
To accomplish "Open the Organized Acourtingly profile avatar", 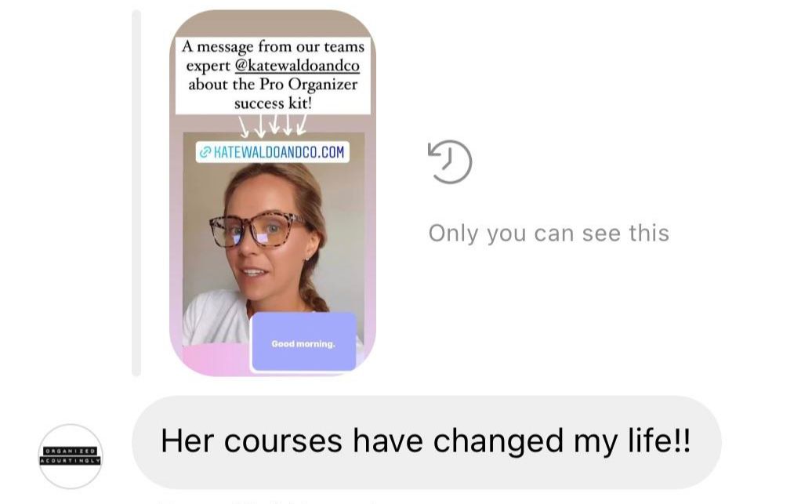I will click(71, 456).
